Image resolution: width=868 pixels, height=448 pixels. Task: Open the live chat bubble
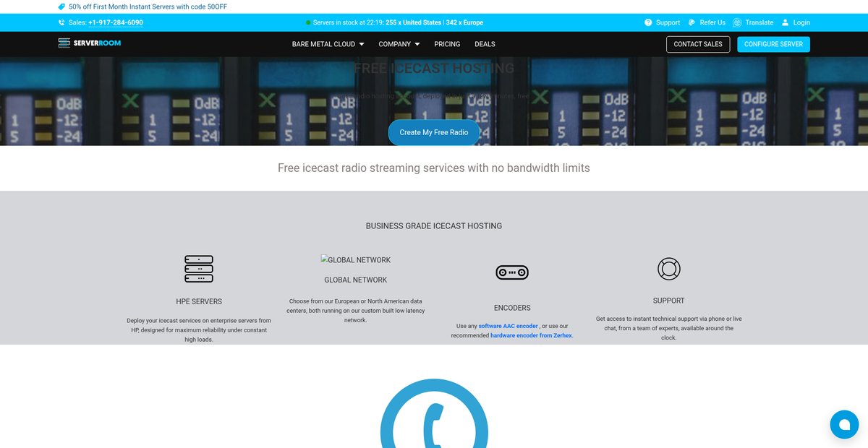pos(844,424)
